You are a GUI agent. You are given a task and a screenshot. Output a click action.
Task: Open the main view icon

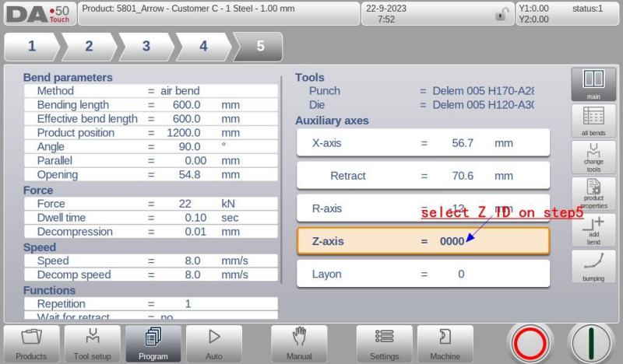593,83
